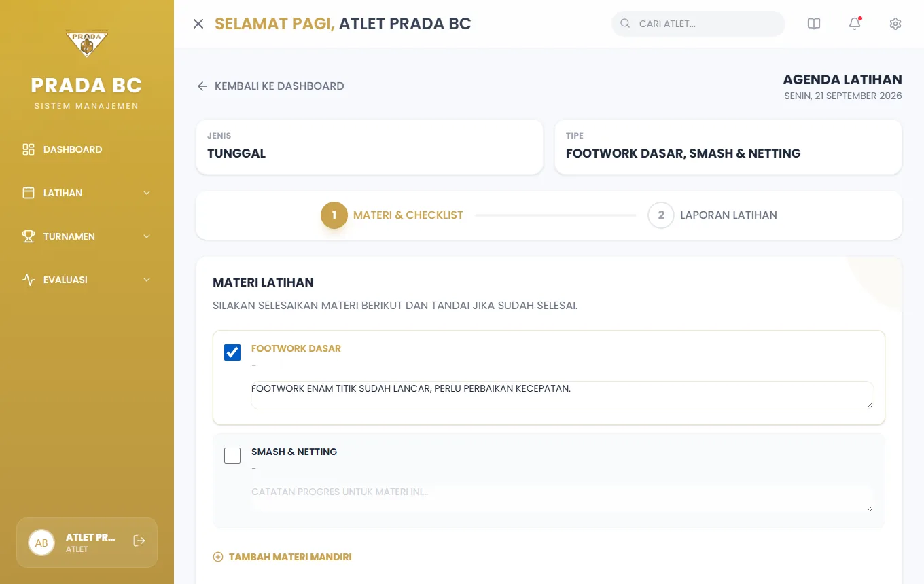
Task: Click the Atlet PR... user name
Action: pos(91,537)
